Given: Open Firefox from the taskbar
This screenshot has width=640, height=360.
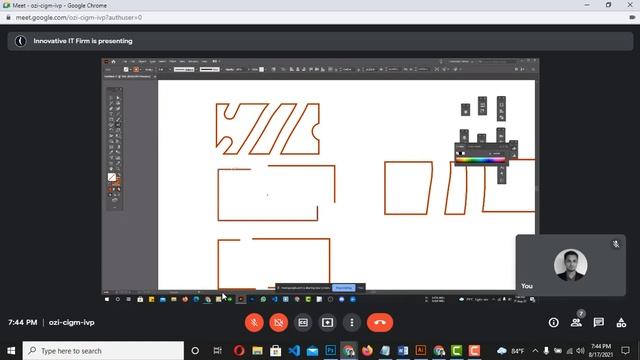Looking at the screenshot, I should click(x=367, y=351).
